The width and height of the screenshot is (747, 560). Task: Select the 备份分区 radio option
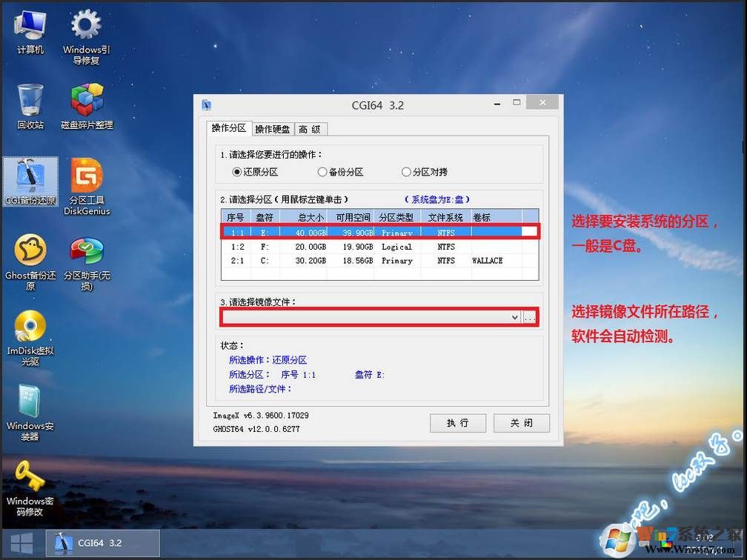(x=322, y=172)
